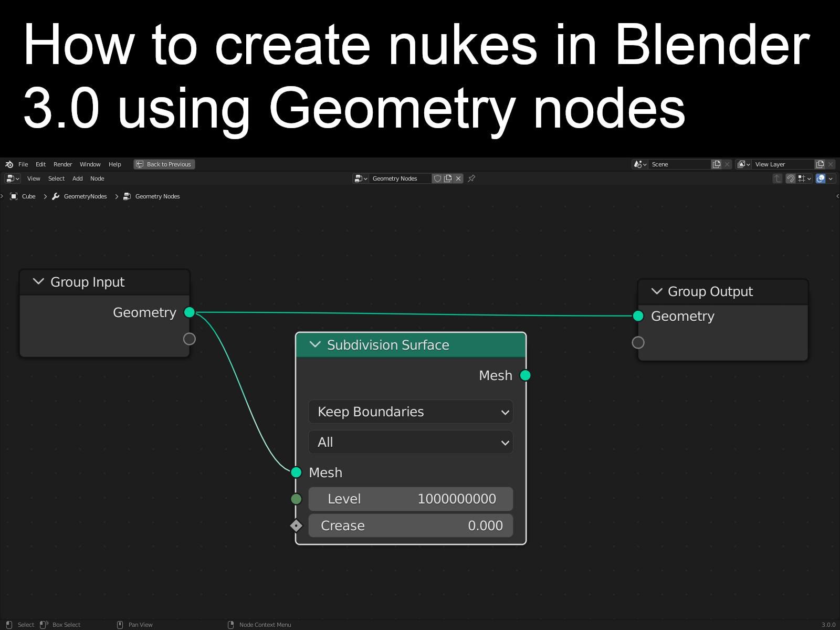Open the All boundary smooth dropdown
The image size is (840, 630).
click(411, 442)
